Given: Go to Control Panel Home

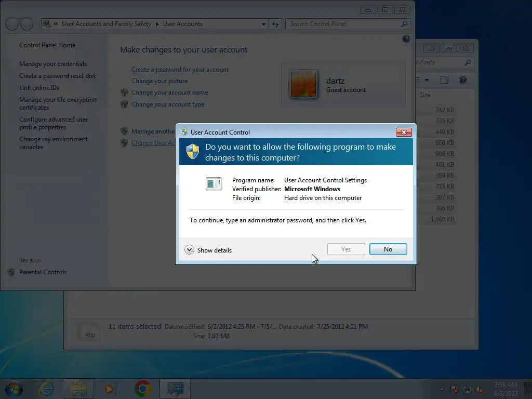Looking at the screenshot, I should pos(47,45).
